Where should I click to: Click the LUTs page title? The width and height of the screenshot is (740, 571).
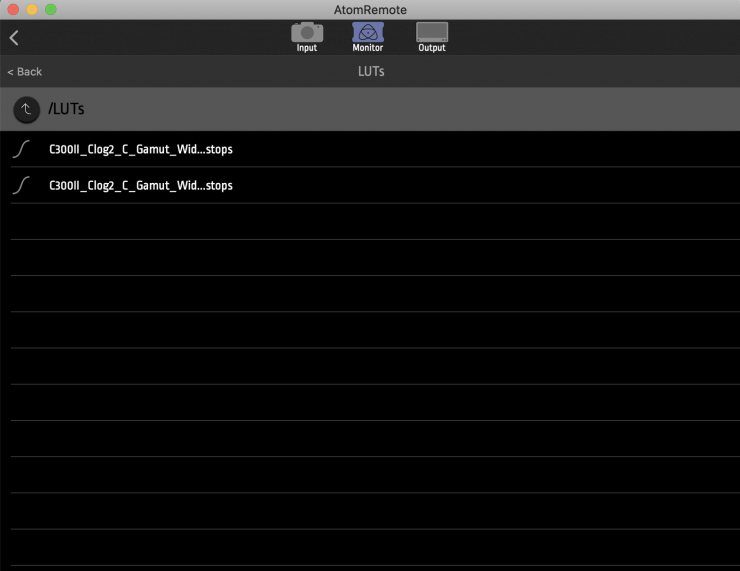[x=371, y=72]
